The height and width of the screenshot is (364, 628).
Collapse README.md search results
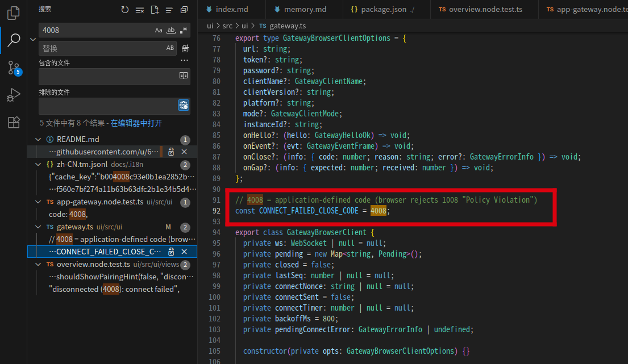click(x=38, y=140)
